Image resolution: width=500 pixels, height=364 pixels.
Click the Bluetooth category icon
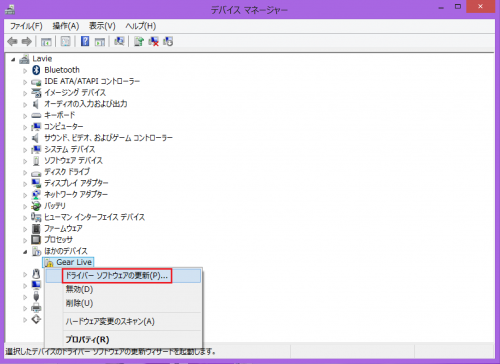point(36,70)
